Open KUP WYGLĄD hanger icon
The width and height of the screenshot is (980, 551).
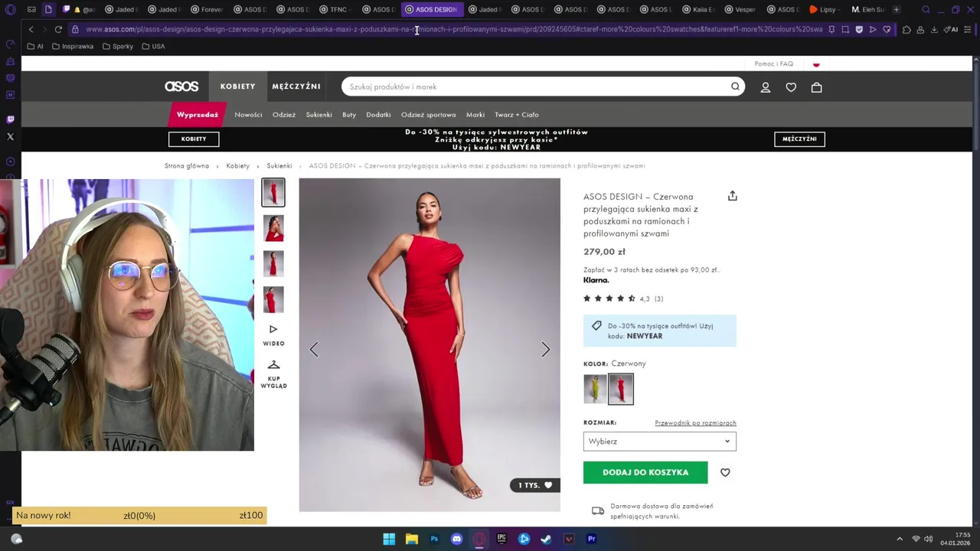(273, 373)
